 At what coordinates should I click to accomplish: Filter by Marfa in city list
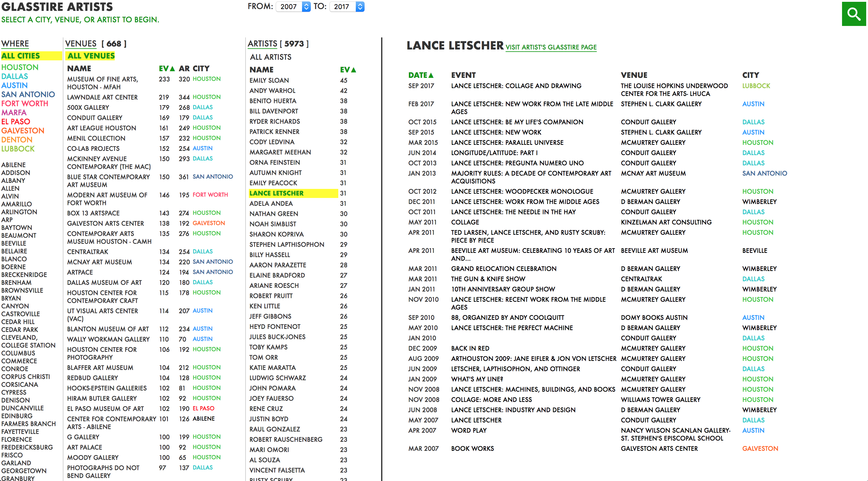pos(14,113)
